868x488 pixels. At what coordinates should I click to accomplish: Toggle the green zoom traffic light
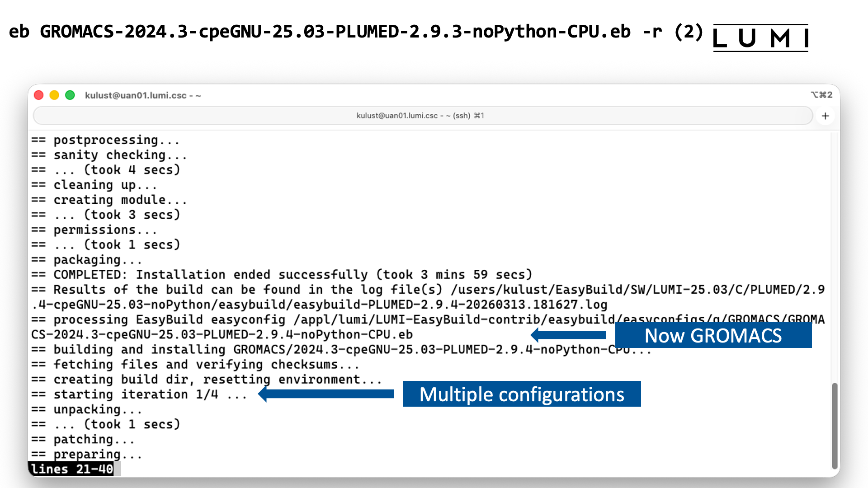pyautogui.click(x=70, y=95)
